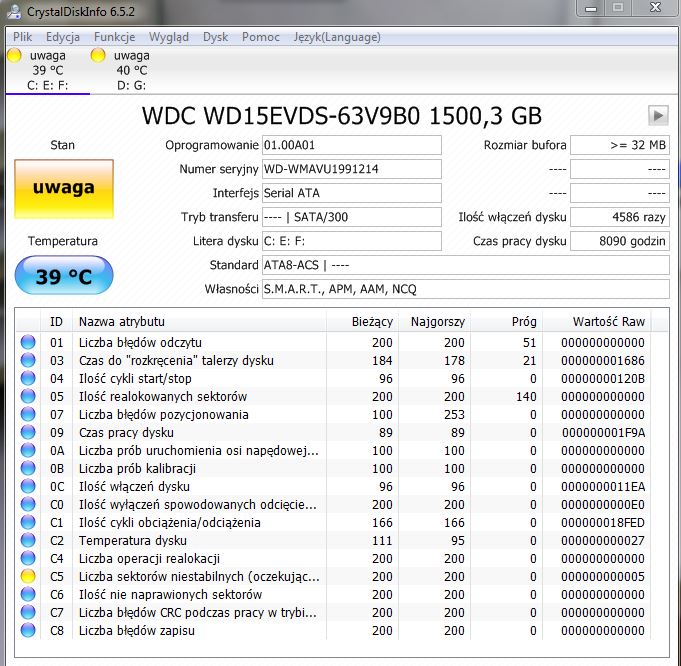Open the Język(Language) menu
The width and height of the screenshot is (681, 666).
tap(337, 37)
